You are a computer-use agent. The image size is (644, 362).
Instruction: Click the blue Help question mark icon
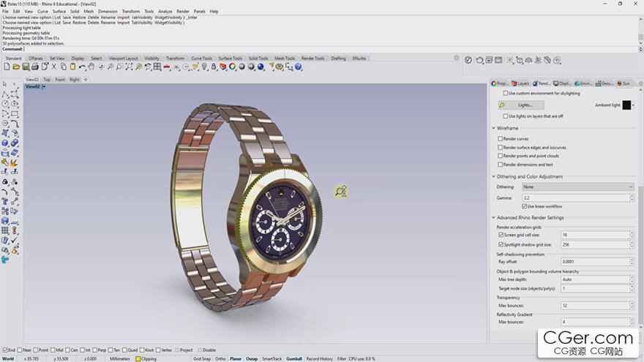298,67
